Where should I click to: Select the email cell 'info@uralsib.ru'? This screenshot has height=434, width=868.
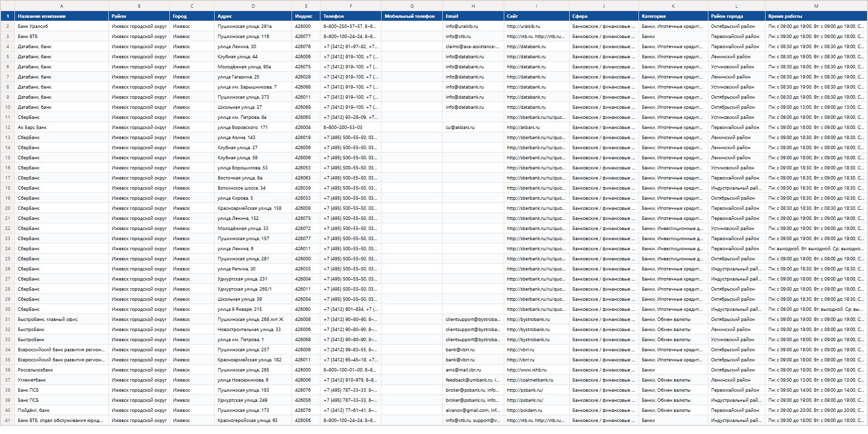coord(473,26)
